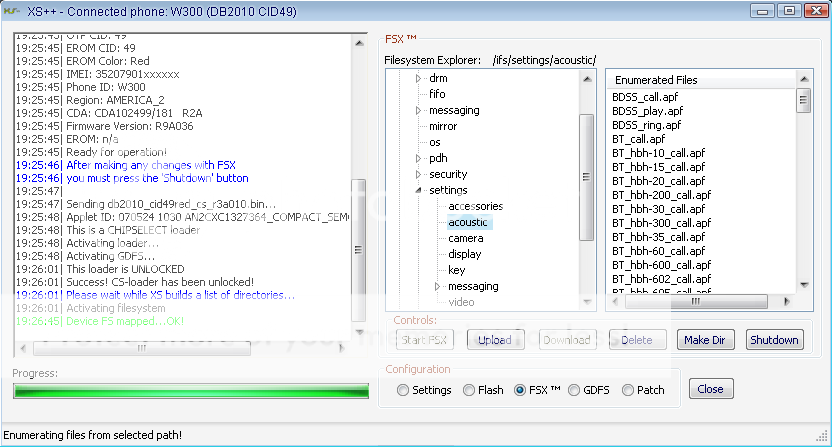Maximize the XS++ window

pos(790,11)
